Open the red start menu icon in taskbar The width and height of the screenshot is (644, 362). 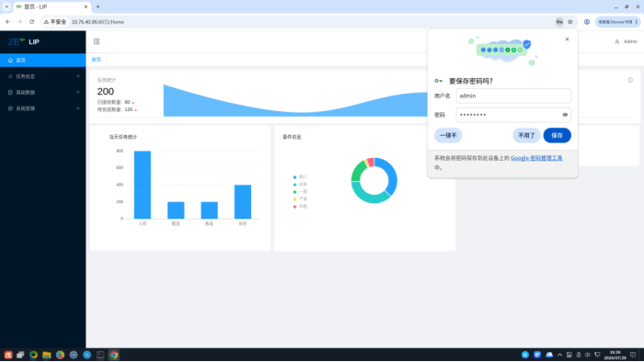tap(8, 355)
